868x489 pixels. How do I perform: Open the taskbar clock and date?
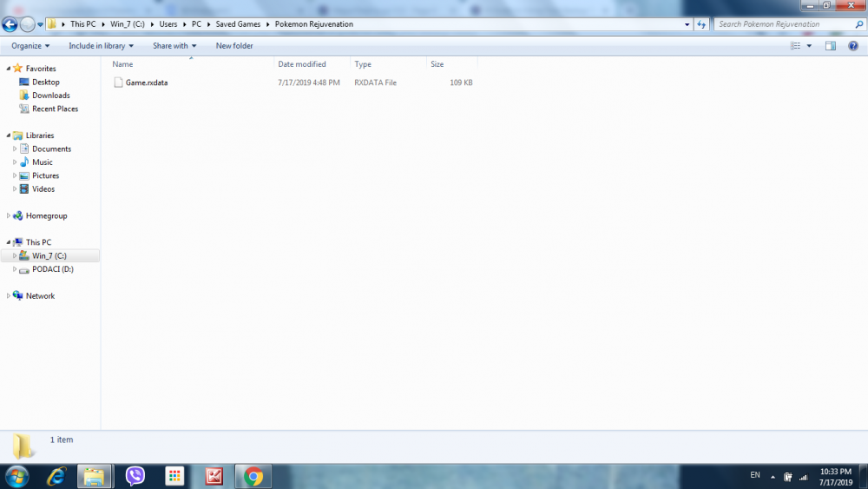836,477
